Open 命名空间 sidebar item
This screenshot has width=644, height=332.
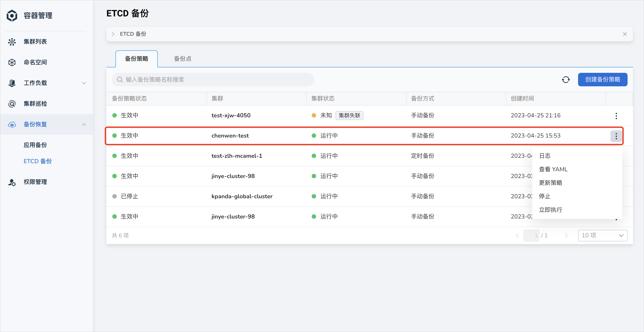point(46,62)
